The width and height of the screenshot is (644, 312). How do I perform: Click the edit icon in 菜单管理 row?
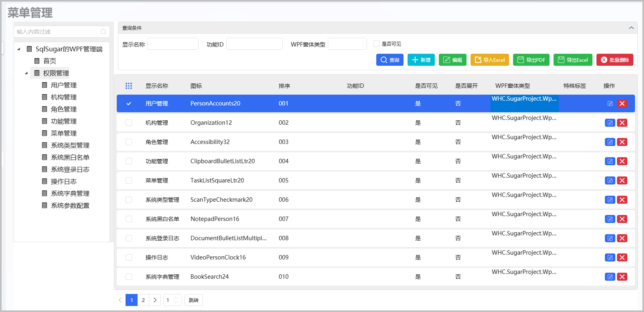point(610,180)
